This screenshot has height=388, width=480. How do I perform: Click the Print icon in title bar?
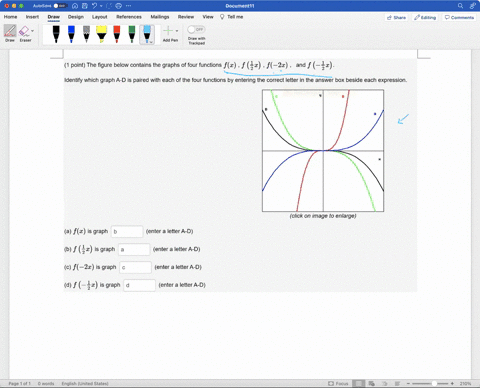pyautogui.click(x=119, y=6)
